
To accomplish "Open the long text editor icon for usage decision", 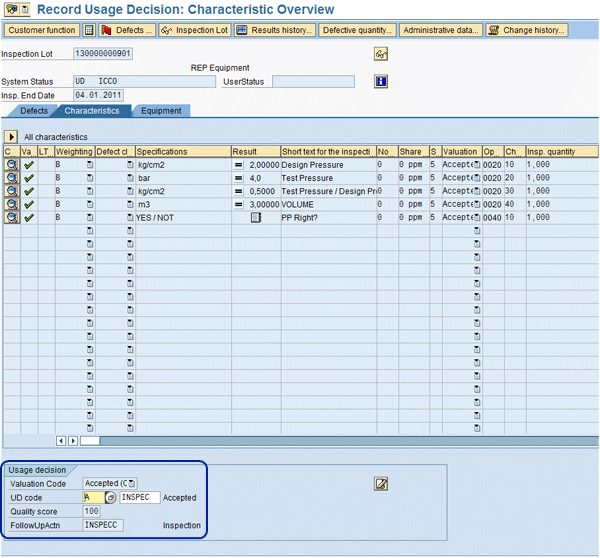I will 381,484.
